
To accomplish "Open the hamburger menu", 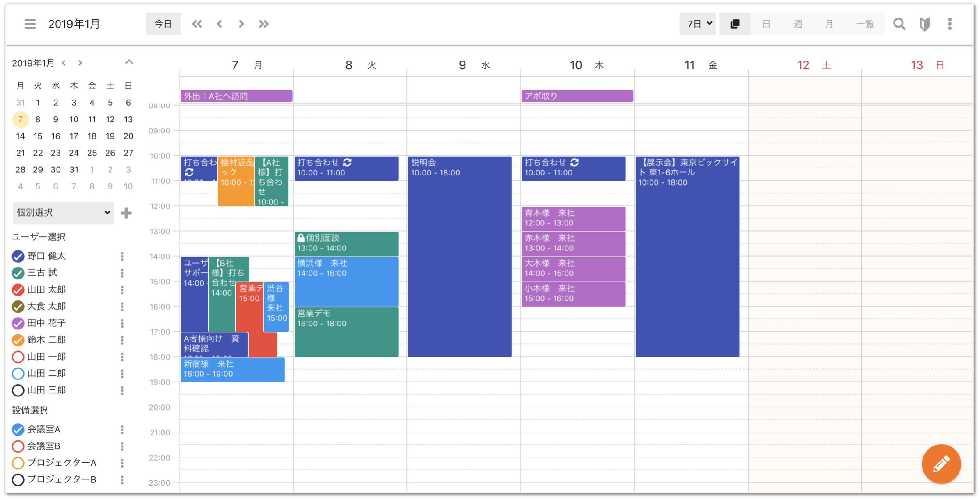I will (x=29, y=24).
